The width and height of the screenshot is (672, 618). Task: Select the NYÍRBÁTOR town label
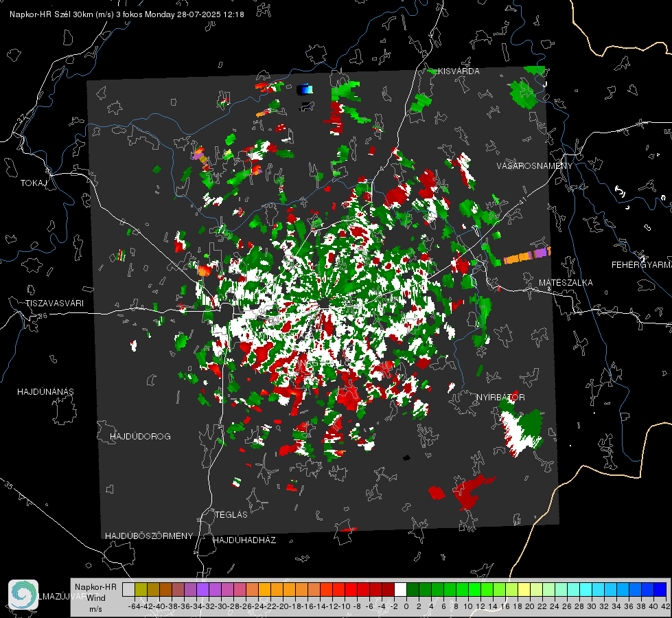500,398
